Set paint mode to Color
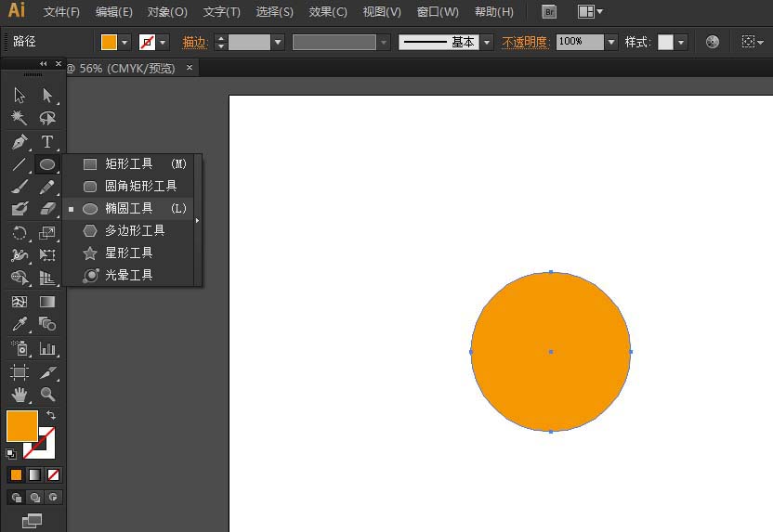The image size is (773, 532). (17, 474)
